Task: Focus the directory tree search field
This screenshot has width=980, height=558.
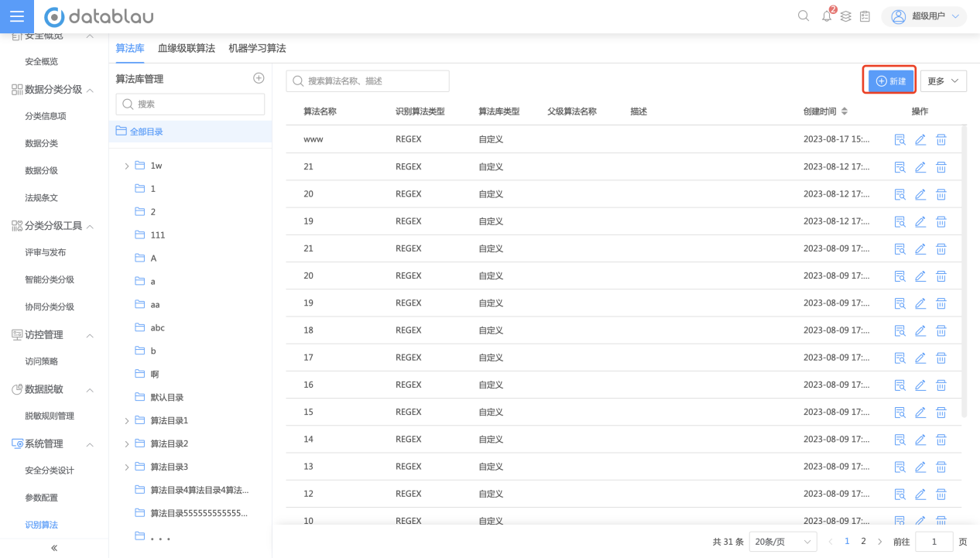Action: pos(190,104)
